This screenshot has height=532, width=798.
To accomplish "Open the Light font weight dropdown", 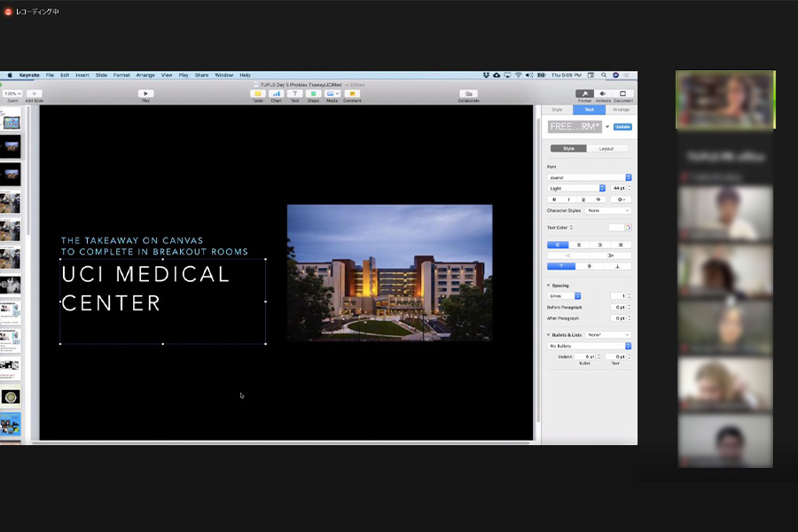I will pyautogui.click(x=576, y=188).
